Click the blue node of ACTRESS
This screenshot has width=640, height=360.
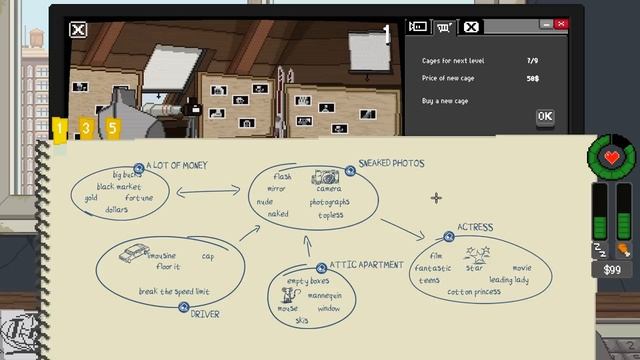pyautogui.click(x=449, y=236)
